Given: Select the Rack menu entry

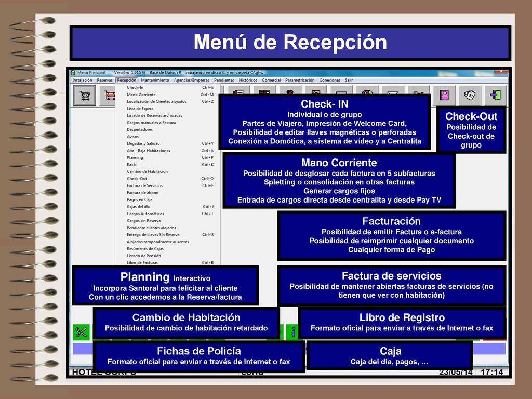Looking at the screenshot, I should pos(168,165).
